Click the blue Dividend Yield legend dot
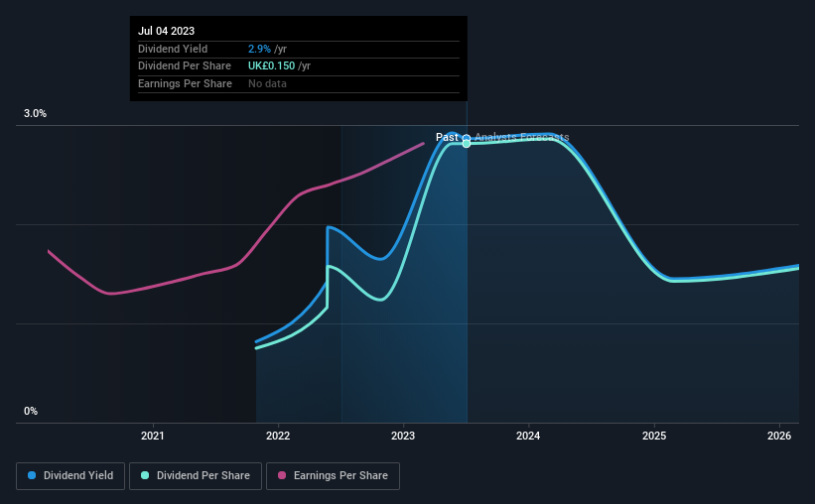The width and height of the screenshot is (815, 504). tap(32, 475)
